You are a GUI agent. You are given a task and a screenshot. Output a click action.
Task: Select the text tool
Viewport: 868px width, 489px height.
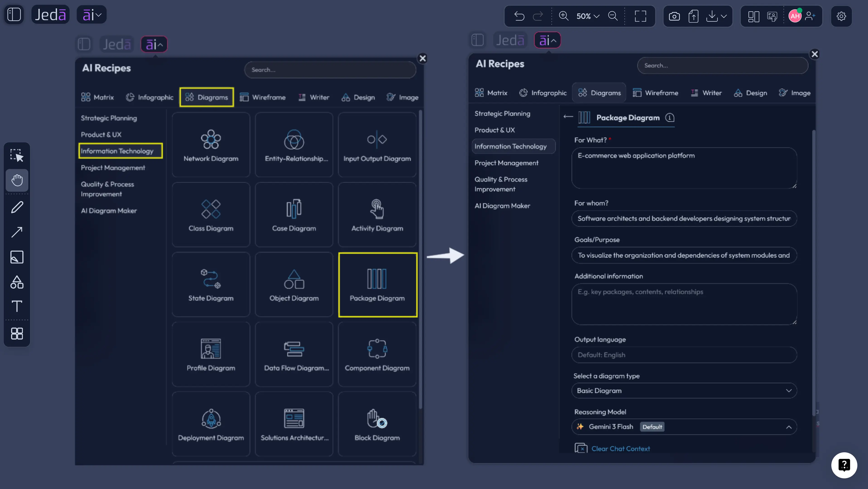click(x=17, y=306)
